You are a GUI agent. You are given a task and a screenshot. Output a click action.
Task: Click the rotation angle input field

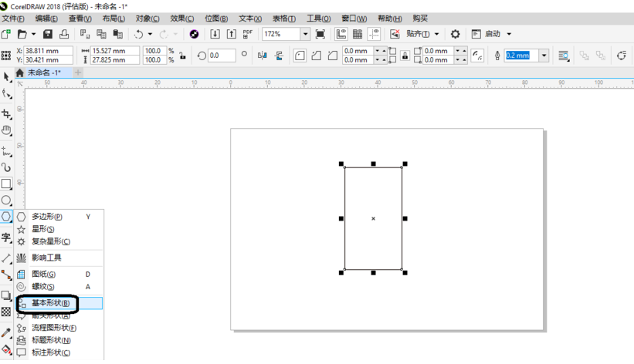pos(222,56)
